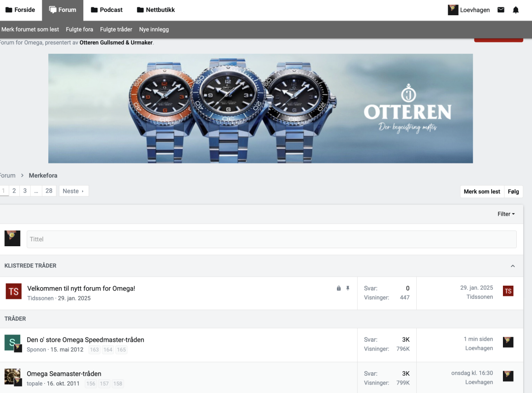Click Sponon avatar on Speedmaster thread
This screenshot has width=532, height=393.
(x=12, y=342)
